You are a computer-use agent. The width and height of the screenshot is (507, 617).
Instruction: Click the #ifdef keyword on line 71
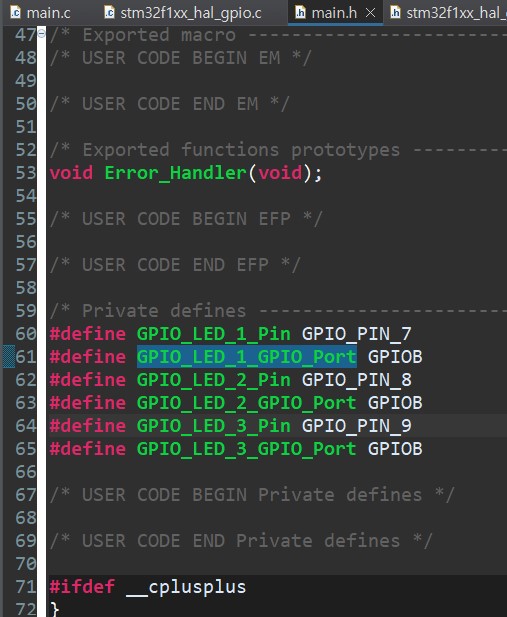[82, 587]
